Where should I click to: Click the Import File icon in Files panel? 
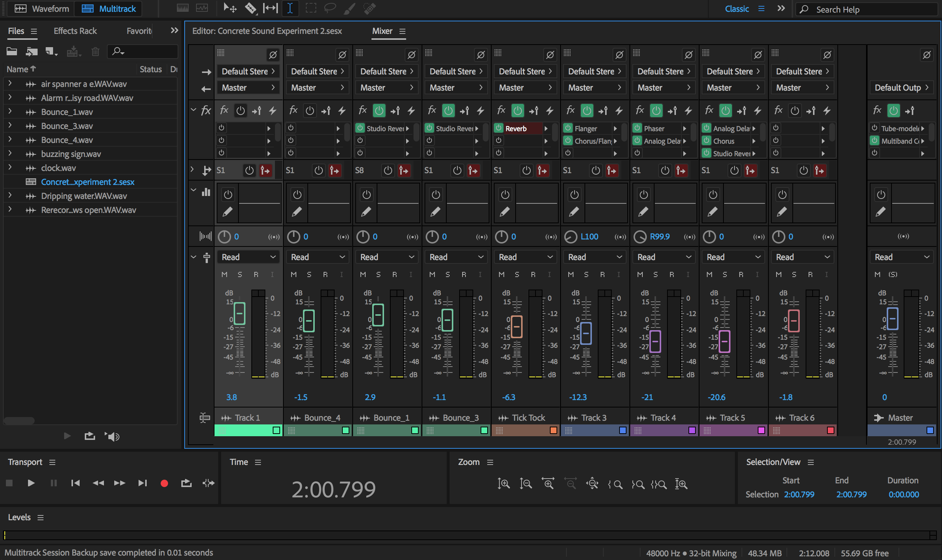32,52
